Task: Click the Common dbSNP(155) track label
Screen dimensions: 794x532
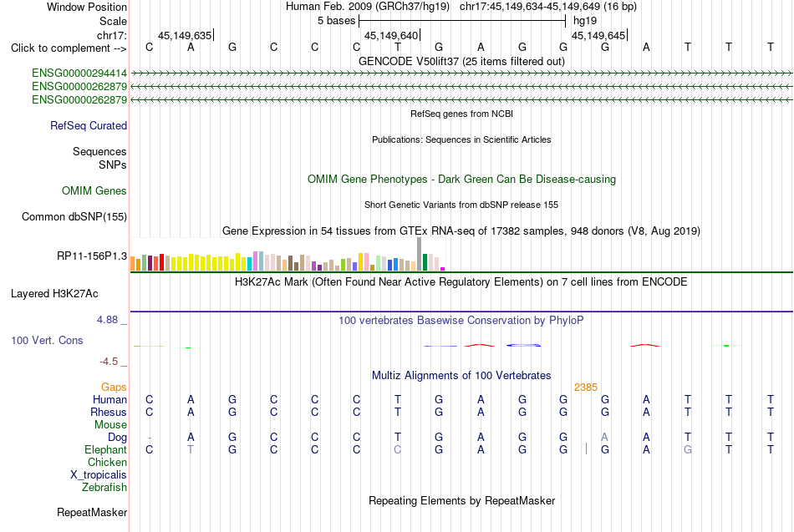Action: tap(74, 216)
